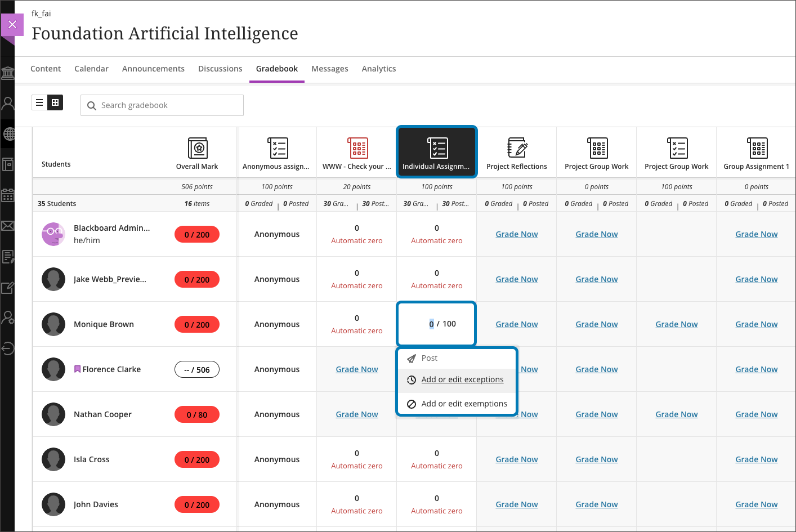Switch to list view in the gradebook
Viewport: 796px width, 532px height.
pyautogui.click(x=39, y=102)
